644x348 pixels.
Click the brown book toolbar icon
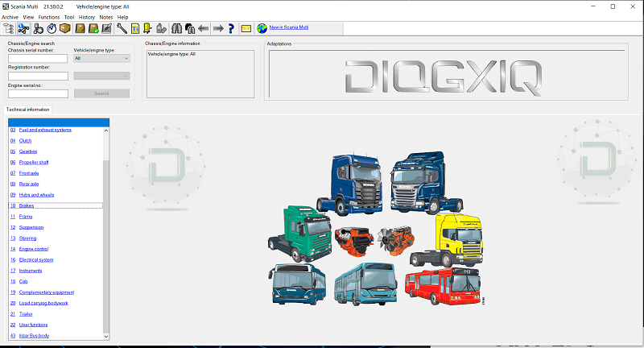pos(80,28)
